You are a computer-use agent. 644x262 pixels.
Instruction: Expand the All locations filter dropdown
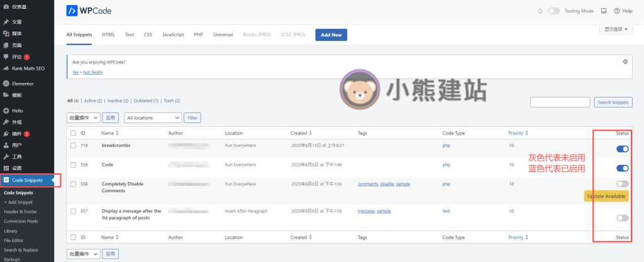coord(153,117)
